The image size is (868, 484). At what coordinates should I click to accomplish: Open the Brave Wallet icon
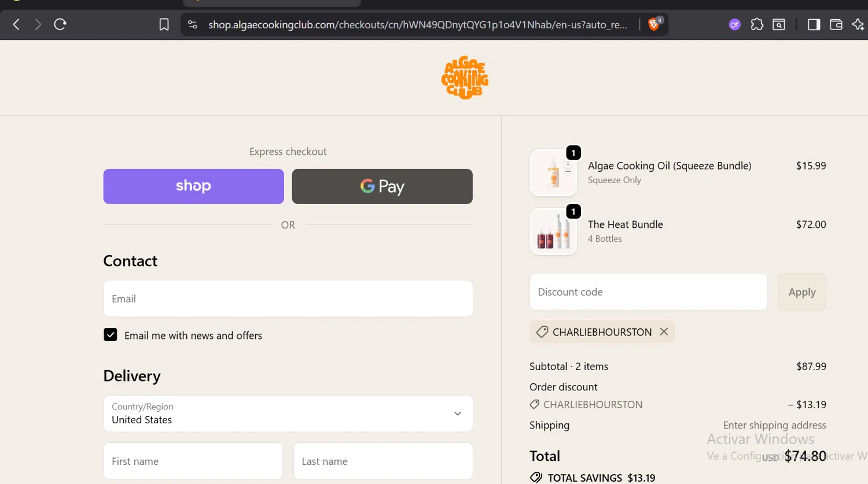tap(836, 24)
